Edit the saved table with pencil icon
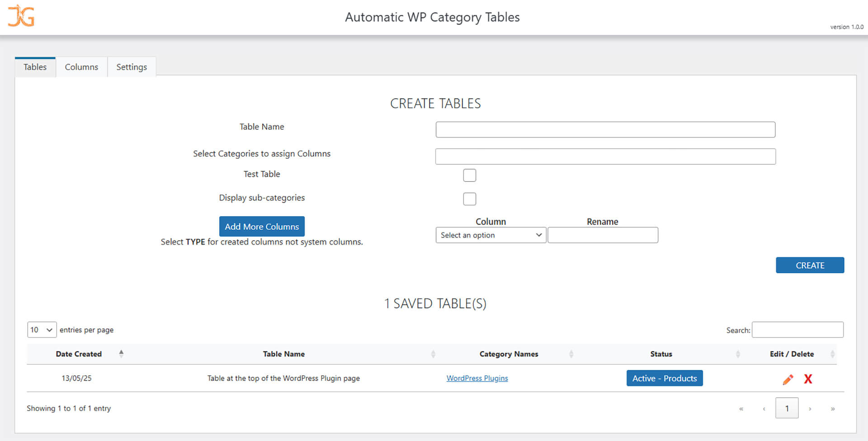 pos(788,379)
